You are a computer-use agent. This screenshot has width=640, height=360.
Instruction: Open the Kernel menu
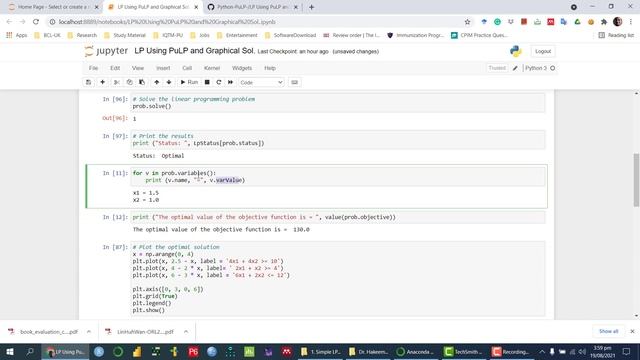click(x=212, y=68)
